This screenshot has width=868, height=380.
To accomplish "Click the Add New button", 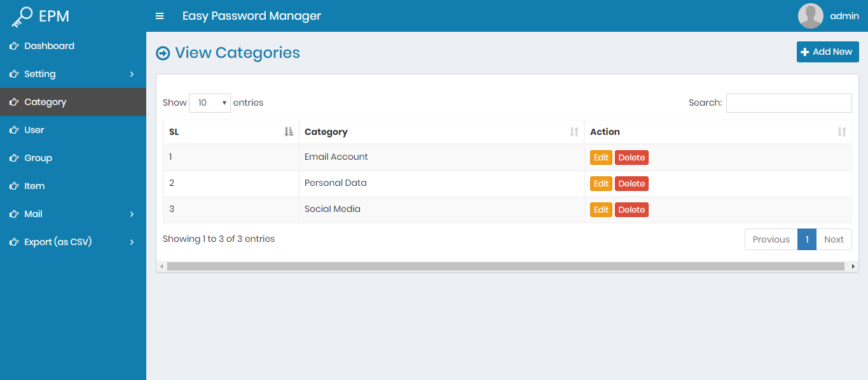I will click(827, 52).
